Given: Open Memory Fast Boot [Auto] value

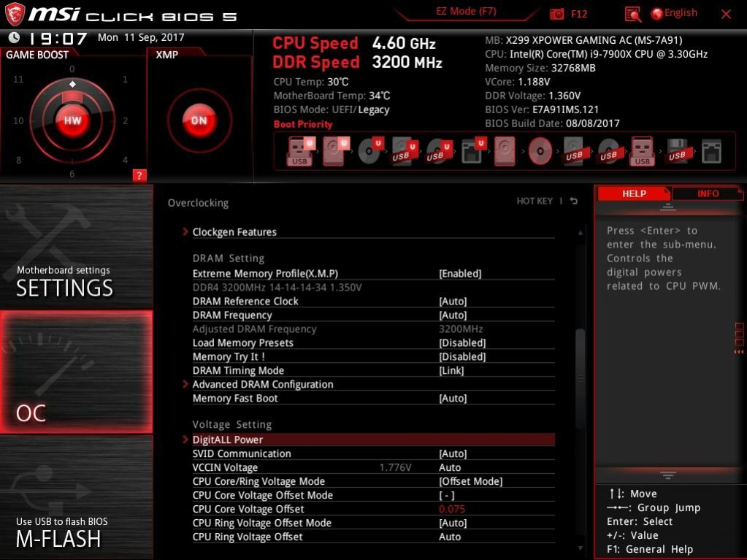Looking at the screenshot, I should tap(453, 398).
